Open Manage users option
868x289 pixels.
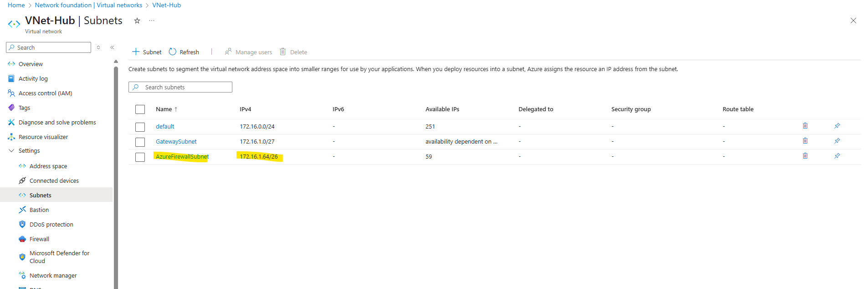point(248,52)
